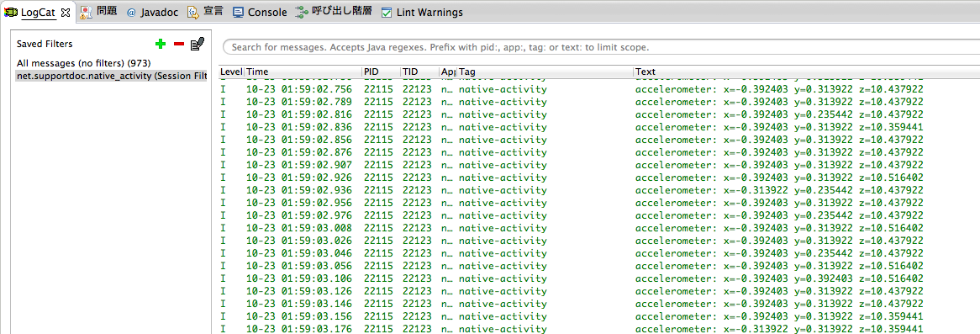Open the 呼び出し階層 tab

pos(343,12)
